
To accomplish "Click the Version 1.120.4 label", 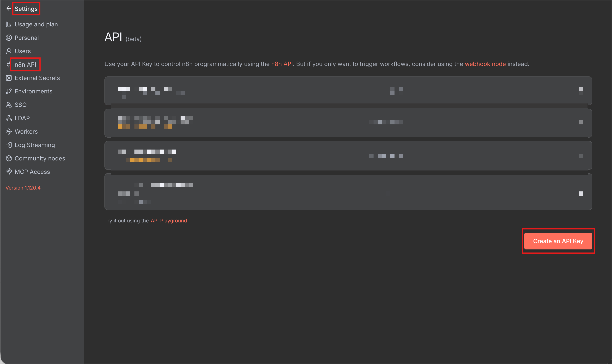I will (23, 188).
